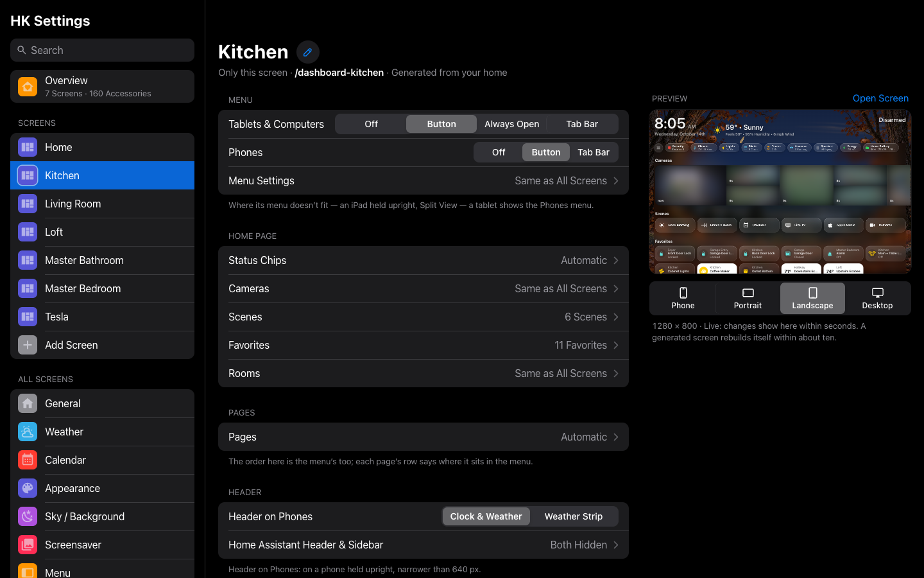The image size is (924, 578).
Task: Select Clock & Weather header option
Action: 486,516
